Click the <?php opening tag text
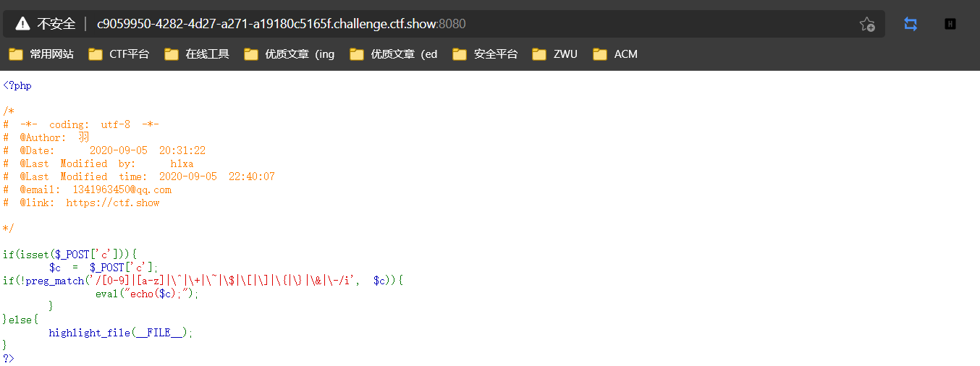The image size is (980, 366). (17, 85)
